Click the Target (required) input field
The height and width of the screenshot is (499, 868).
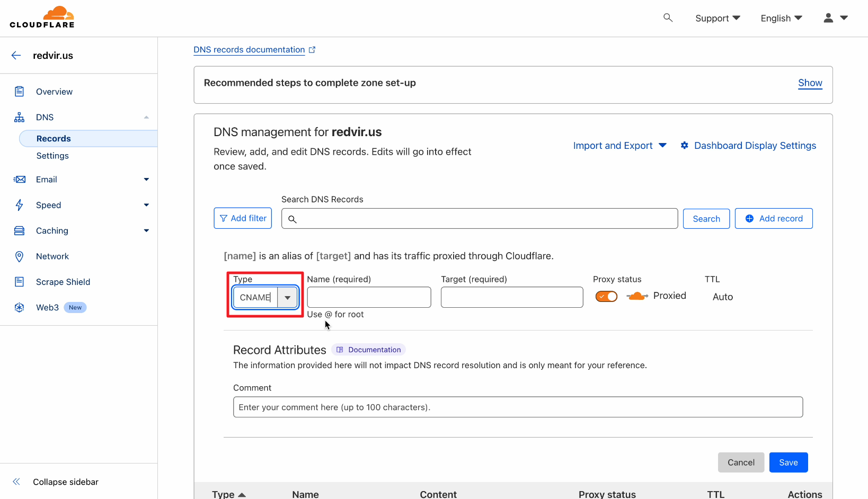click(x=511, y=297)
